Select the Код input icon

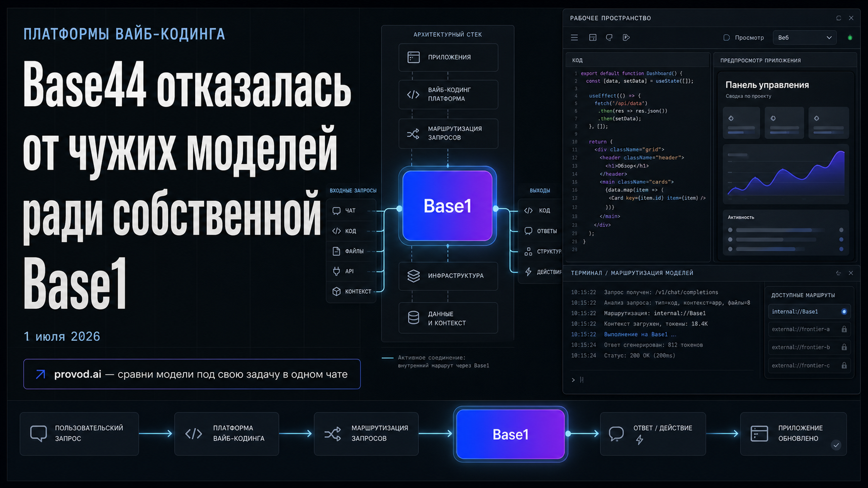tap(336, 231)
